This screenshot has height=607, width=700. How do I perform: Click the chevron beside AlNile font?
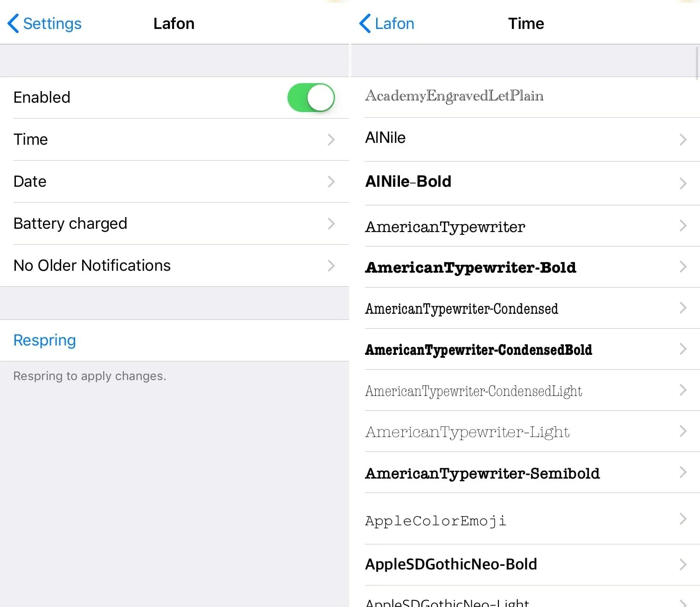[683, 140]
